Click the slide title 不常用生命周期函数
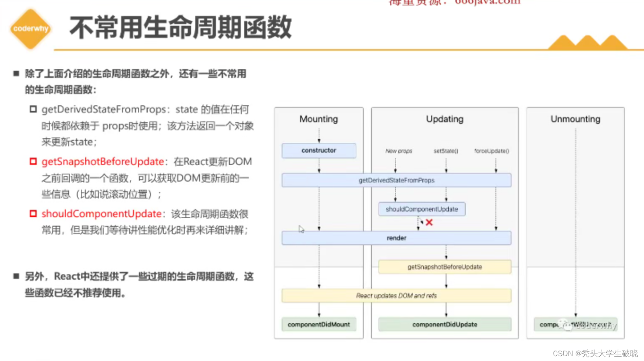Image resolution: width=644 pixels, height=361 pixels. click(x=181, y=28)
